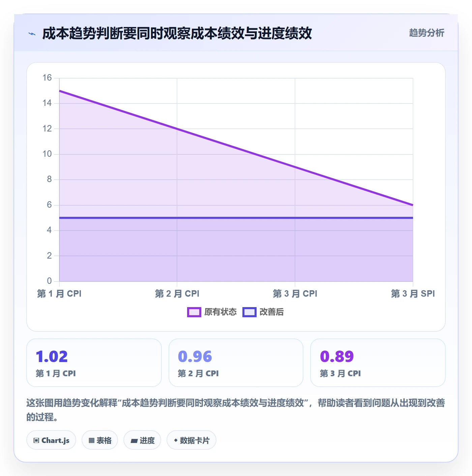Click the description paragraph starting 这张图用趋势变化
The image size is (472, 476).
pyautogui.click(x=236, y=410)
